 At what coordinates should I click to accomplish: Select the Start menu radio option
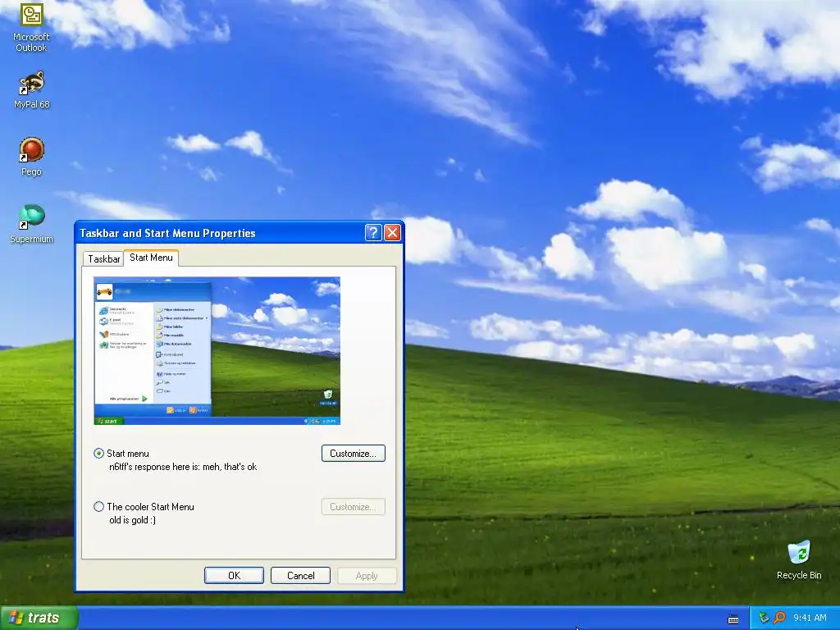click(x=98, y=453)
